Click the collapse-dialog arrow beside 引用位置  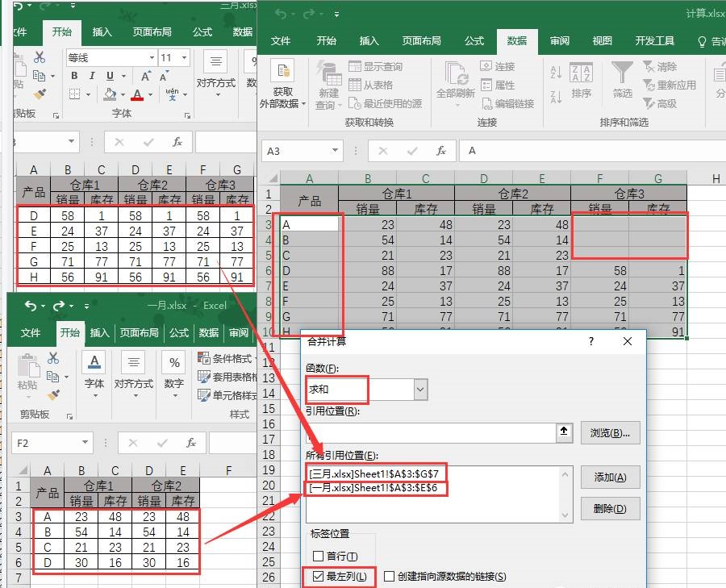click(x=564, y=432)
